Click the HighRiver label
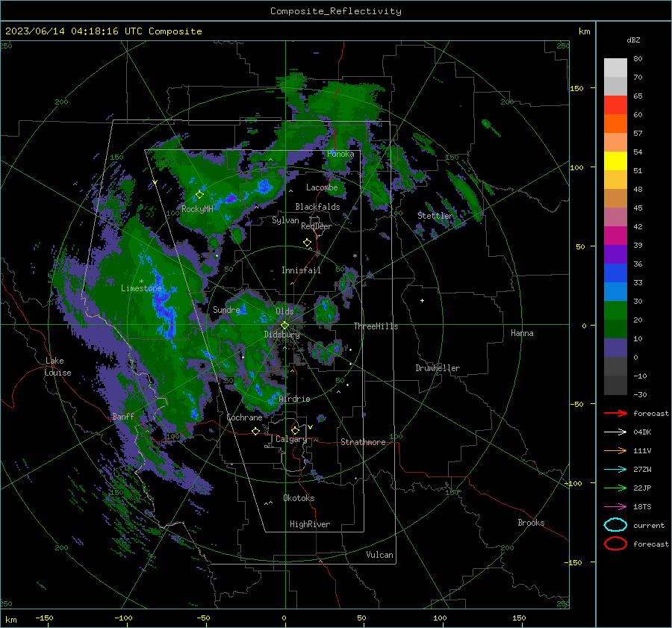Screen dimensions: 672x628 310,524
